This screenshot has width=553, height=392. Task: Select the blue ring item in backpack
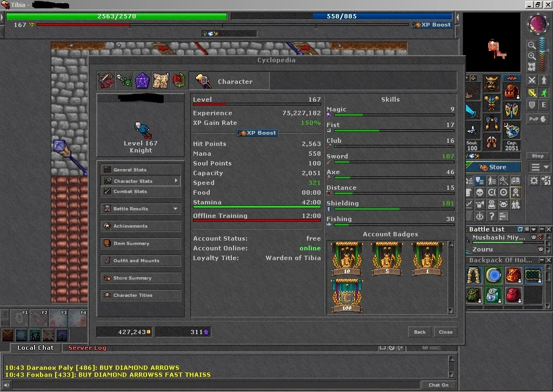(x=494, y=275)
